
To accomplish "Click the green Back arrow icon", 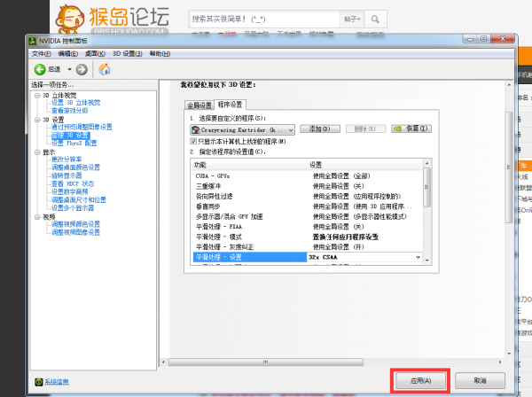I will [40, 69].
